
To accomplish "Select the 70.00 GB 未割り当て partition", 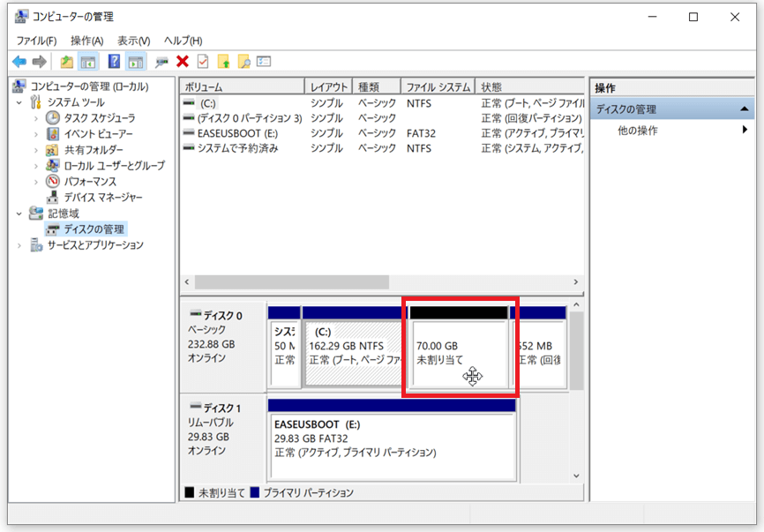I will (x=459, y=353).
